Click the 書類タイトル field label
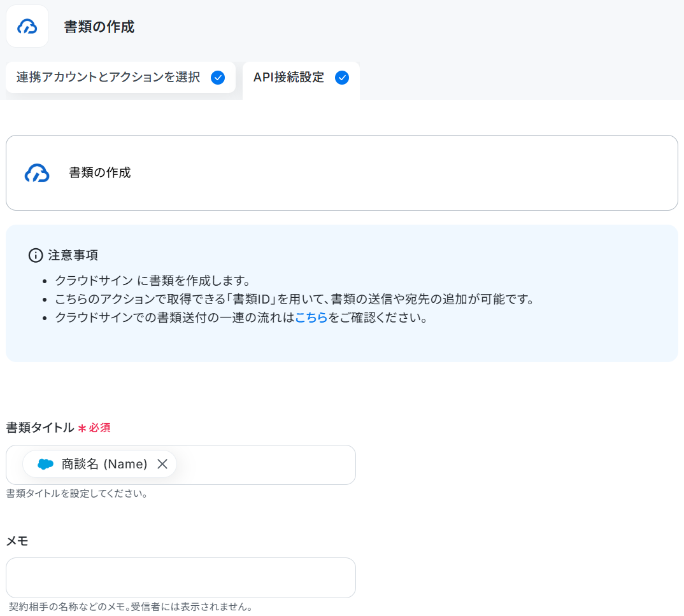Screen dimensions: 684x616 (40, 427)
